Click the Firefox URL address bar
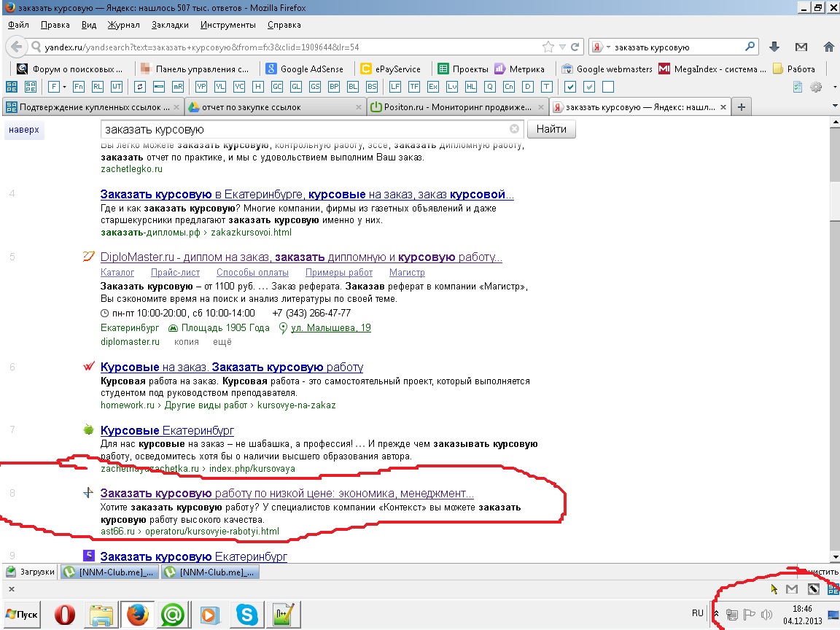The image size is (840, 630). pos(289,47)
